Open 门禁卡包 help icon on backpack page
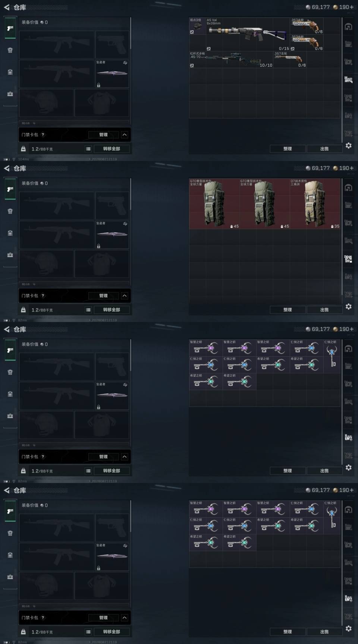The image size is (358, 644). (43, 296)
